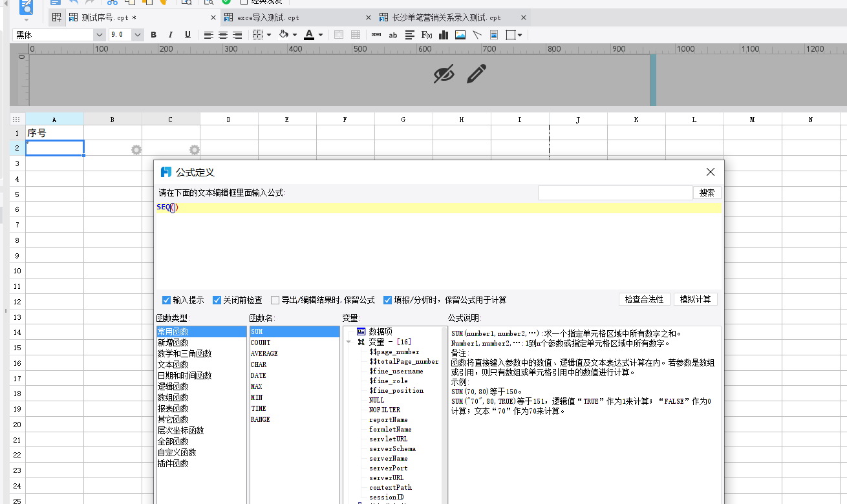Open the fill color dropdown arrow
This screenshot has width=847, height=504.
[x=294, y=35]
